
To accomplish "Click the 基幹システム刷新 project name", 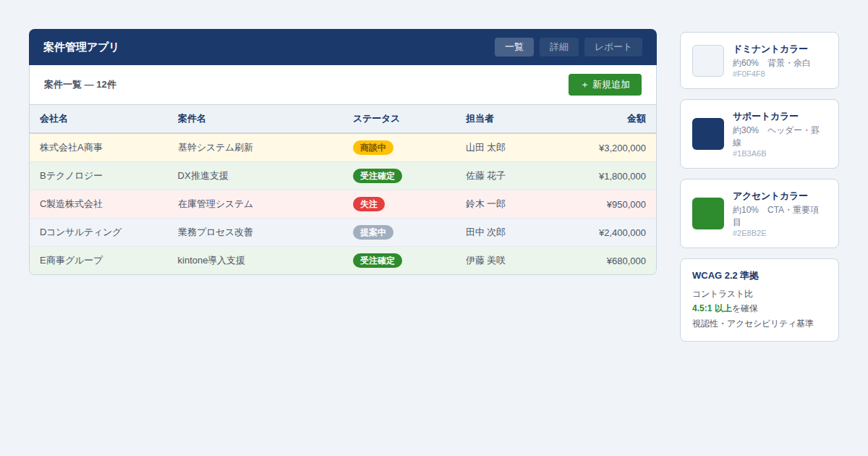I will pyautogui.click(x=216, y=148).
